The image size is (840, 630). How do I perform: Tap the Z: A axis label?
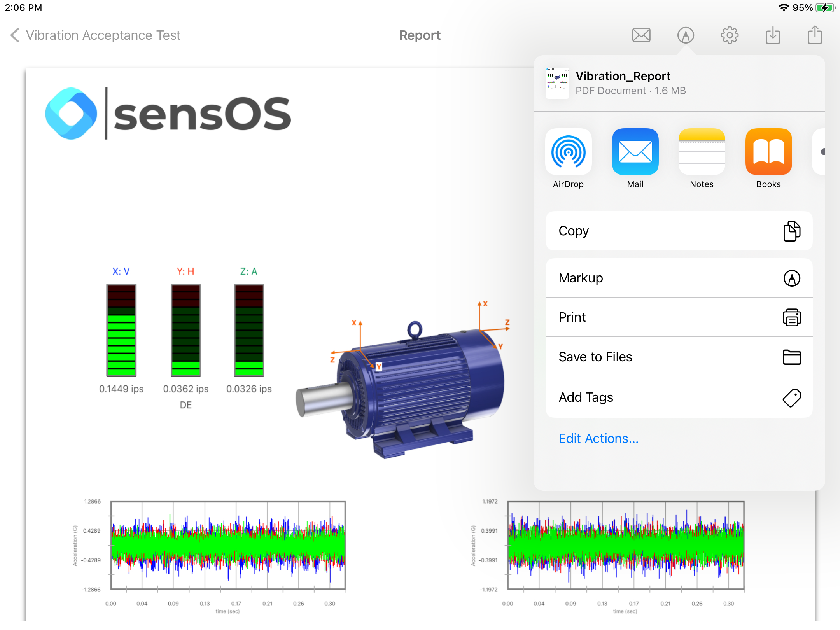pyautogui.click(x=249, y=271)
